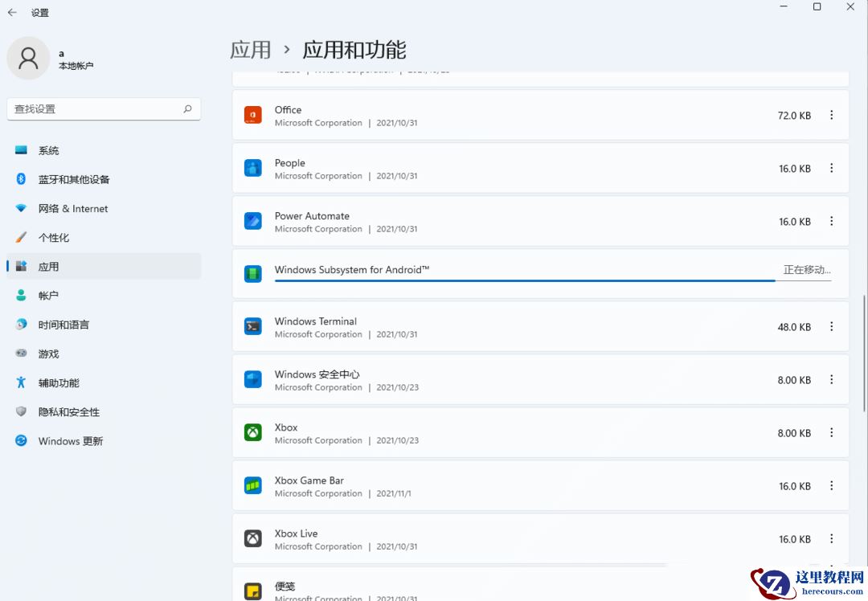Viewport: 868px width, 601px height.
Task: Click the 便笺 sticky notes icon
Action: pos(252,589)
